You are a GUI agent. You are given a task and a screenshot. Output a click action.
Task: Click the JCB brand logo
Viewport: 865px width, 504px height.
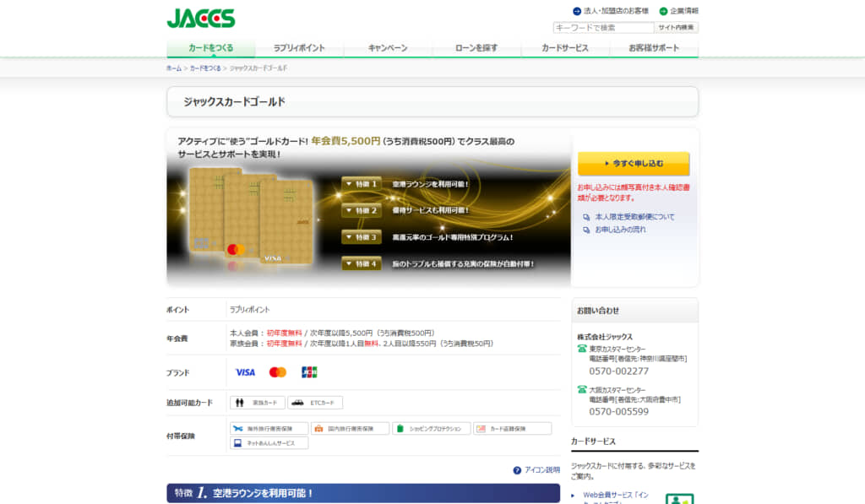click(x=309, y=373)
